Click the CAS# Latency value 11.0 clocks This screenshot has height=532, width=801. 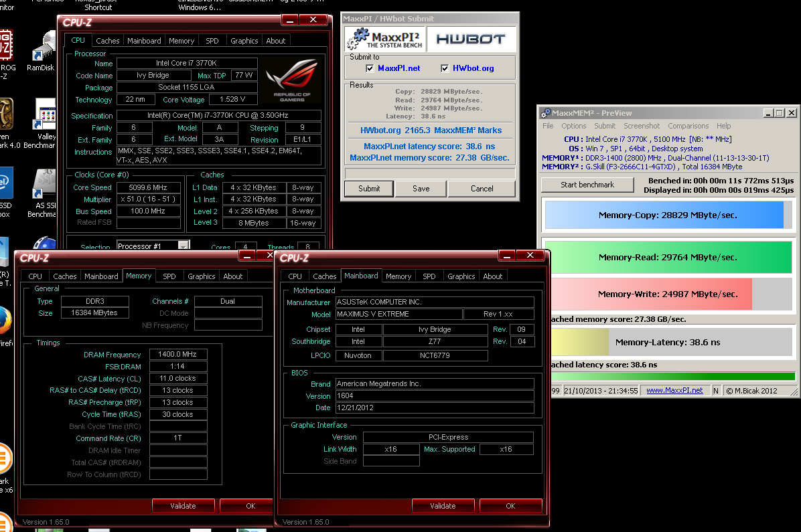click(177, 378)
